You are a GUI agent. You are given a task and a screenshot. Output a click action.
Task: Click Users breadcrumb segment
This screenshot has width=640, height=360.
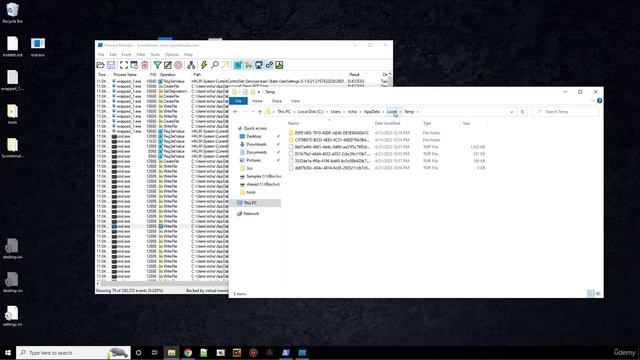pos(336,112)
